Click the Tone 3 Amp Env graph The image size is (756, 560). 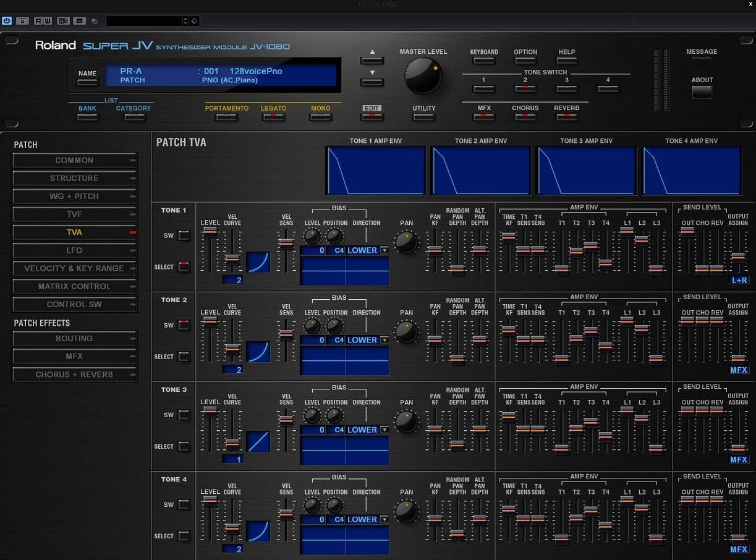coord(586,171)
